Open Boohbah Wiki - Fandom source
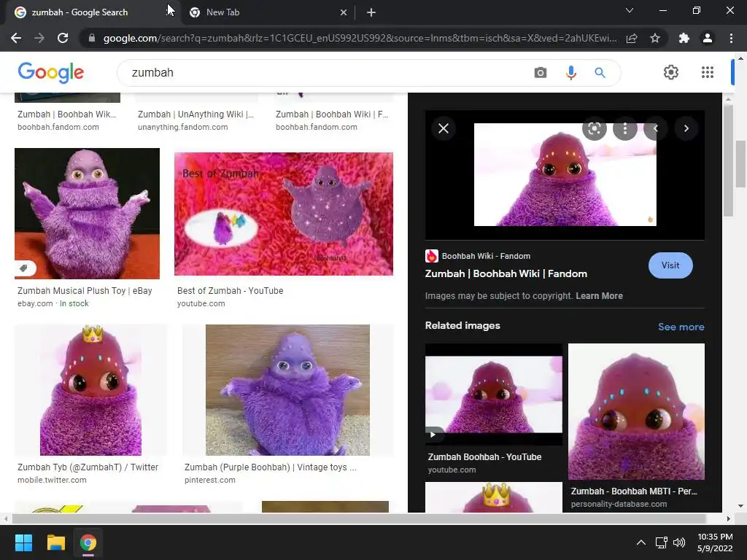747x560 pixels. (478, 256)
